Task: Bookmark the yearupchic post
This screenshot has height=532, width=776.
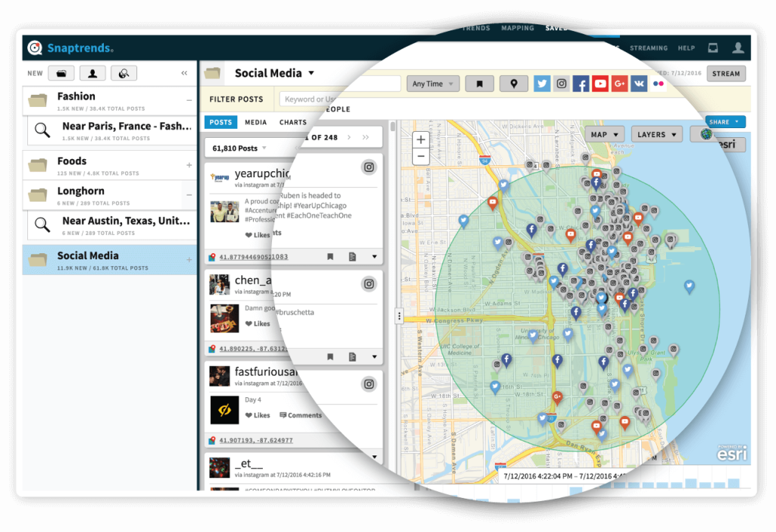Action: (x=330, y=257)
